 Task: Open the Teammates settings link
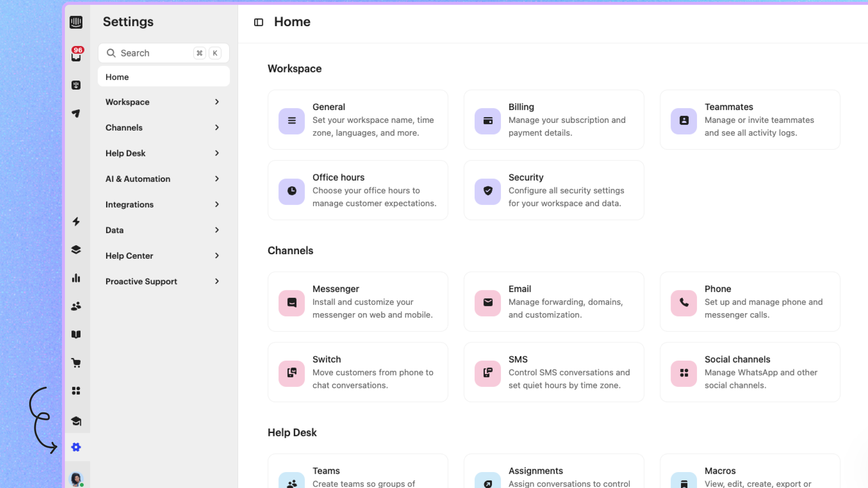pyautogui.click(x=729, y=107)
